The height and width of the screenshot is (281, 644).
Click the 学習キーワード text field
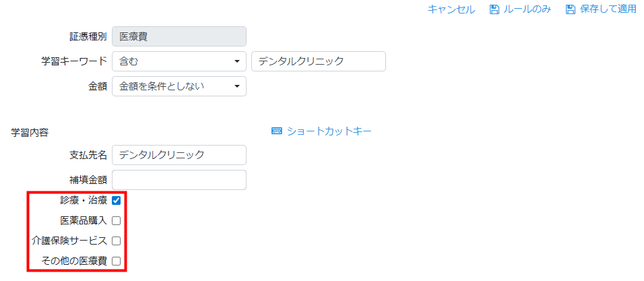pos(318,61)
